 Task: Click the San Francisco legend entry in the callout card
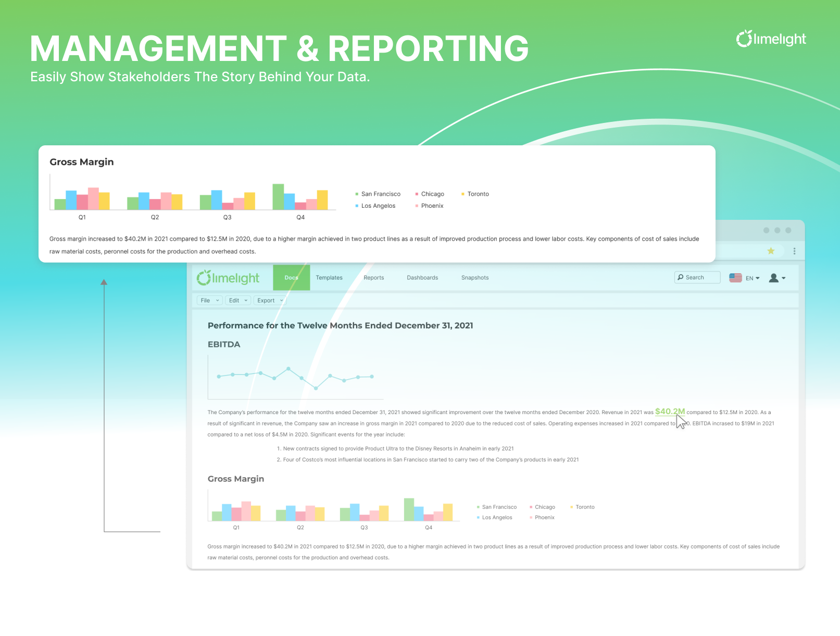coord(378,194)
